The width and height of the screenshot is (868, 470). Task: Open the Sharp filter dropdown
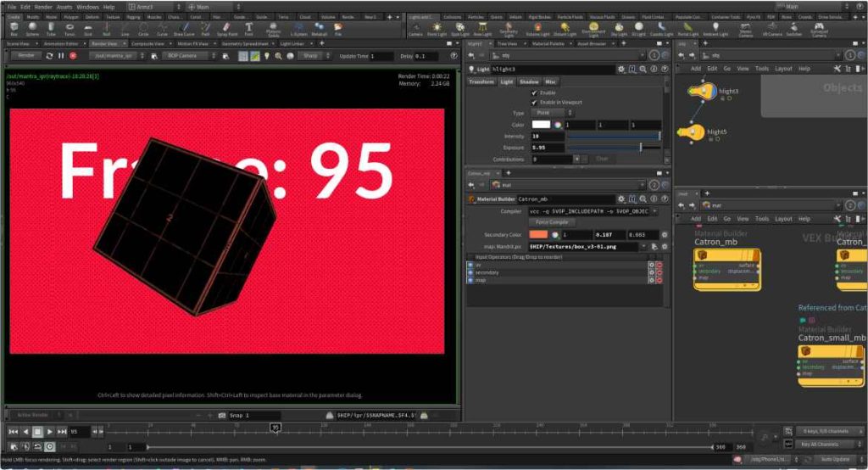coord(314,55)
